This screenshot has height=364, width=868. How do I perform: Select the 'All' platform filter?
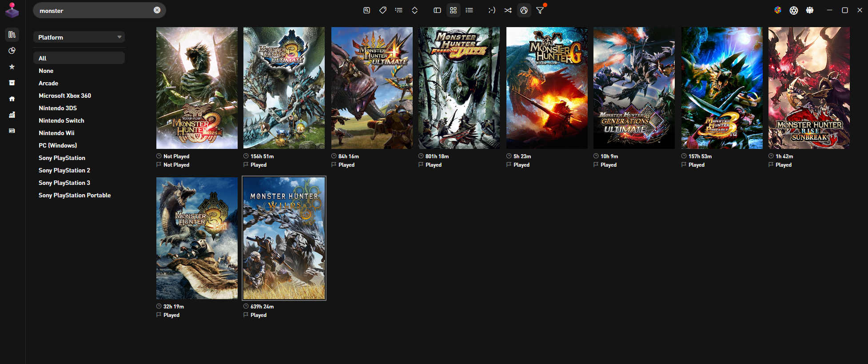tap(79, 58)
